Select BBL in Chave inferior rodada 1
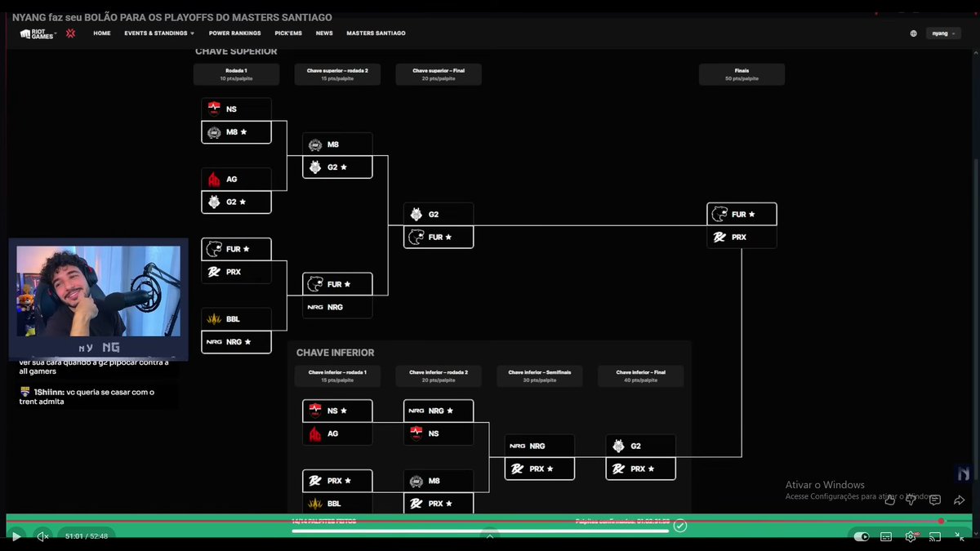Screen dimensions: 980x551 tap(337, 504)
